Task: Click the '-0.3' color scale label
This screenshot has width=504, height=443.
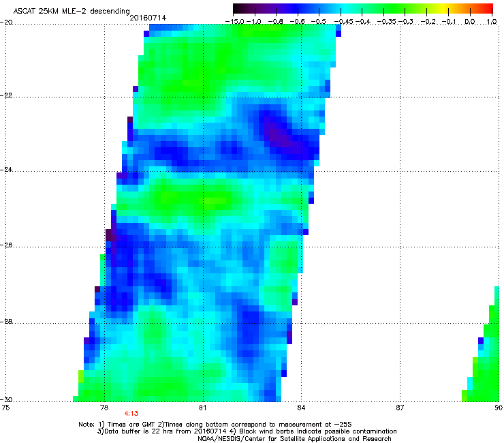Action: pos(406,22)
